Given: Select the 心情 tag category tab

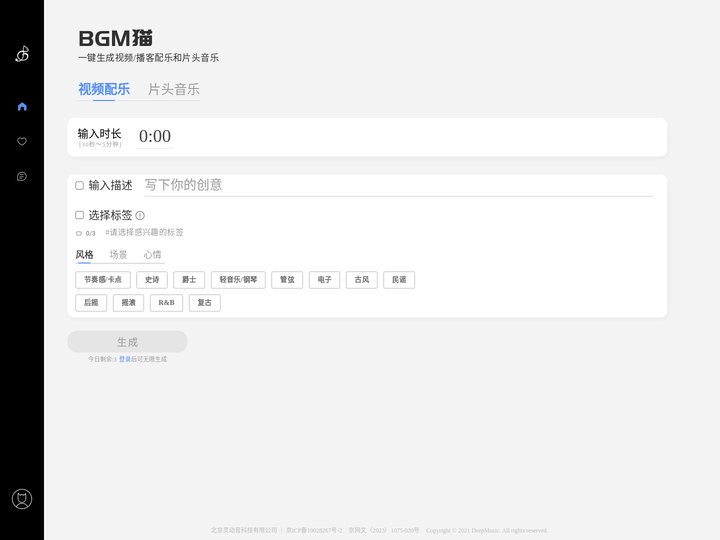Looking at the screenshot, I should tap(152, 254).
